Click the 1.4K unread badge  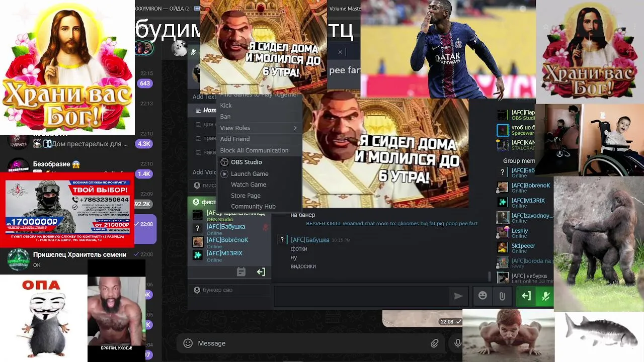pyautogui.click(x=144, y=174)
